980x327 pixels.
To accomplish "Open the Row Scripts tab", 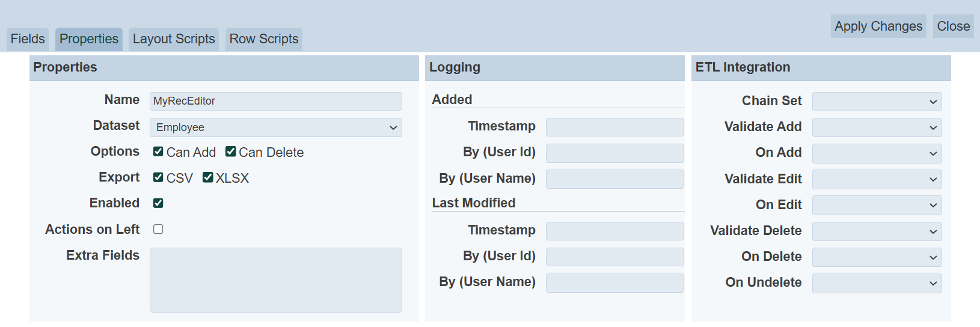I will (x=263, y=39).
